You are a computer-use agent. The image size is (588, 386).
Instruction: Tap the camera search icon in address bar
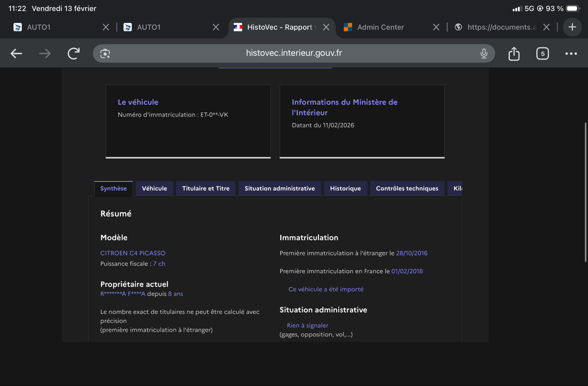(x=105, y=54)
